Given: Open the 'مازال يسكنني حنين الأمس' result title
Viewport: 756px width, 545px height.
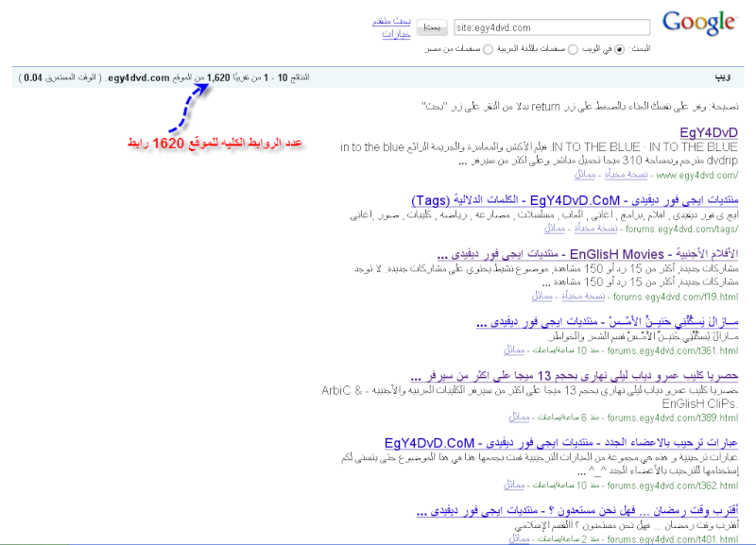Looking at the screenshot, I should [x=607, y=321].
